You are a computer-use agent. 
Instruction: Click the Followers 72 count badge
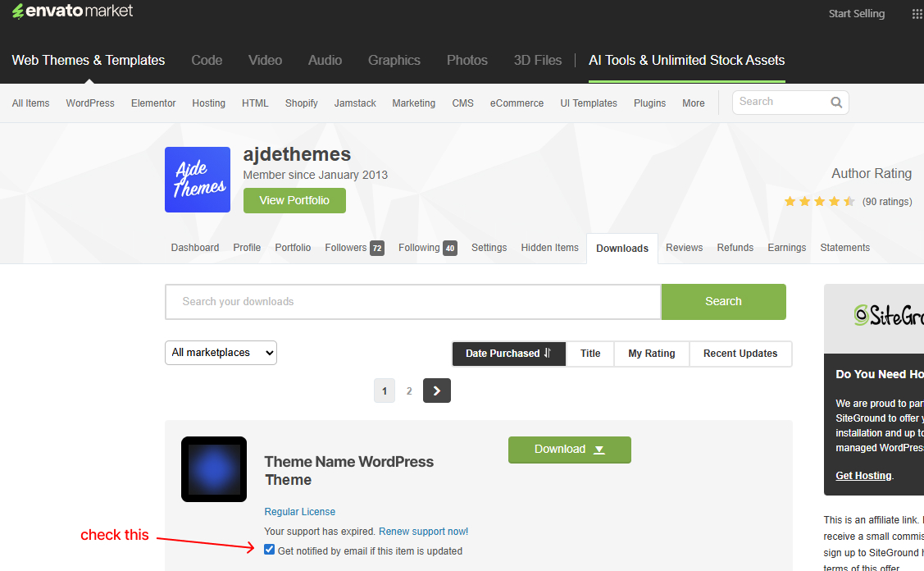377,249
